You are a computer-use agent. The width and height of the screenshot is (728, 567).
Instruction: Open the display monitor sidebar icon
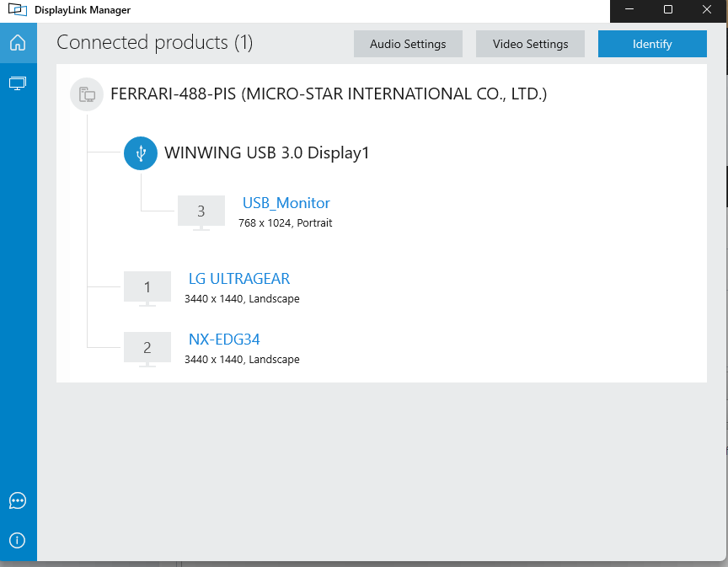[x=18, y=83]
